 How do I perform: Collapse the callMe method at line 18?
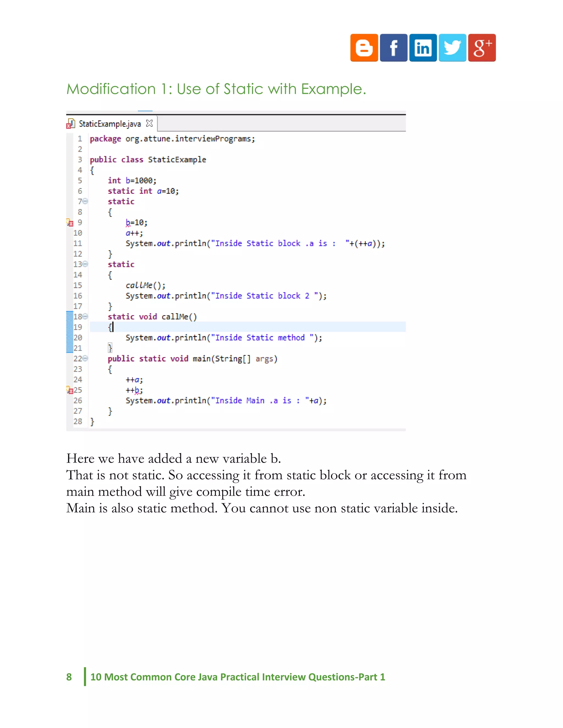tap(85, 316)
